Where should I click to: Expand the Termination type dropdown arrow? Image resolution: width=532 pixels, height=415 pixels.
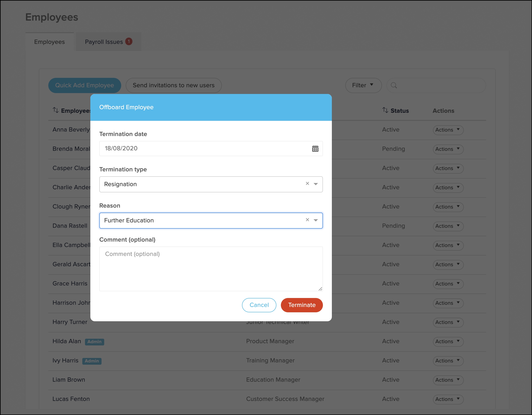point(316,184)
